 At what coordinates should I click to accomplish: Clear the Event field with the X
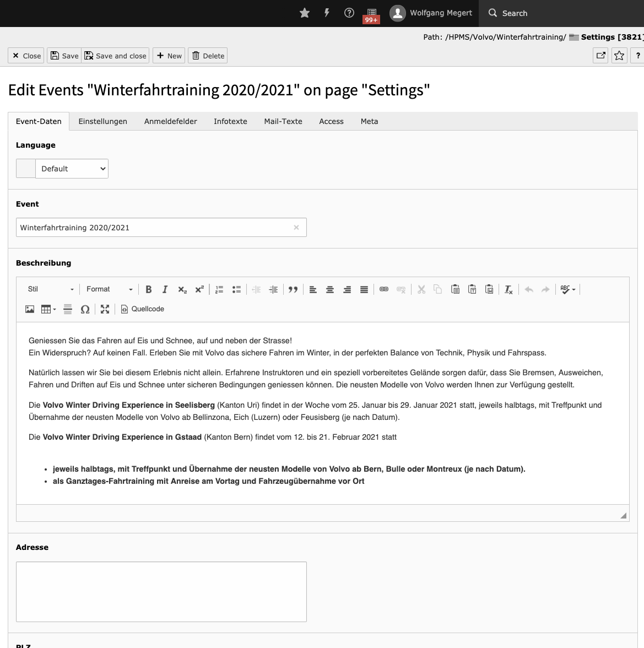coord(296,228)
